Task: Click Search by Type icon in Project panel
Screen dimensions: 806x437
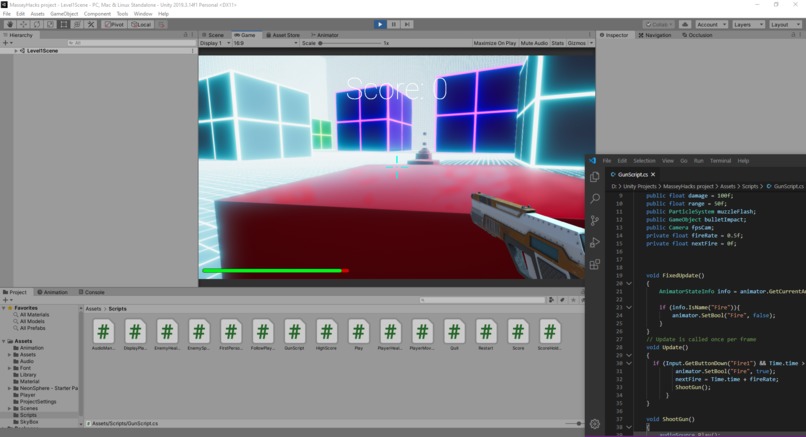Action: pyautogui.click(x=552, y=300)
